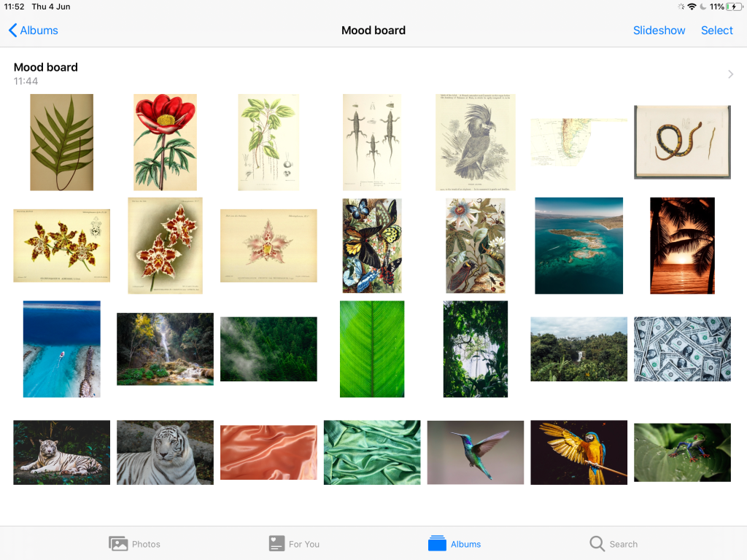The height and width of the screenshot is (560, 747).
Task: Open the Photos tab
Action: [135, 544]
